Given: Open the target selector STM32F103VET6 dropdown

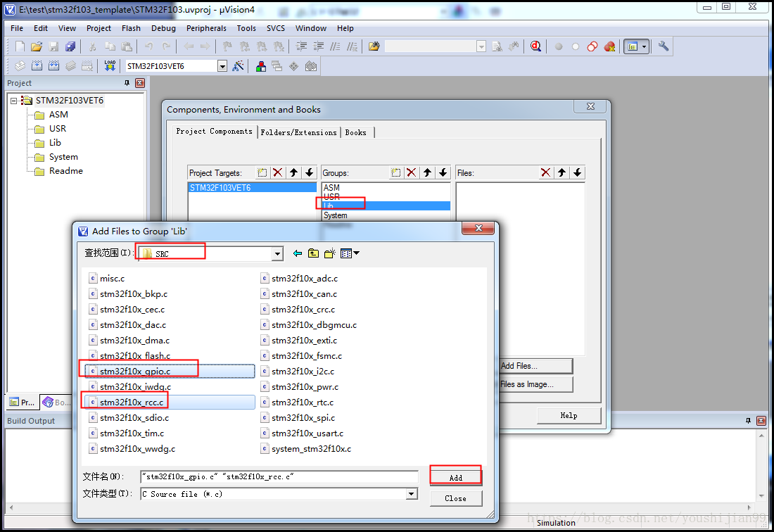Looking at the screenshot, I should pos(222,66).
